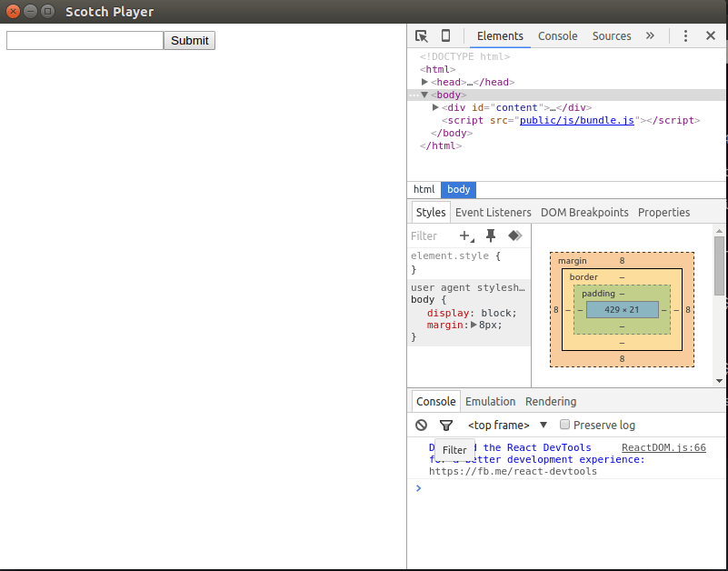Focus the styles Filter field
The width and height of the screenshot is (728, 571).
(431, 236)
